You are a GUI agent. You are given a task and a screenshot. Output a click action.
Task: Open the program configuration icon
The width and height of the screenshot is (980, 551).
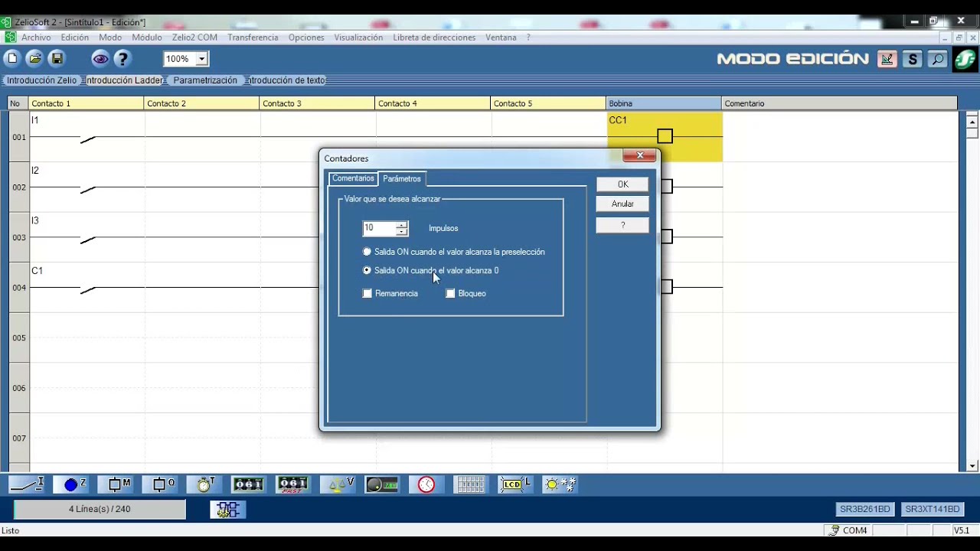pyautogui.click(x=227, y=510)
